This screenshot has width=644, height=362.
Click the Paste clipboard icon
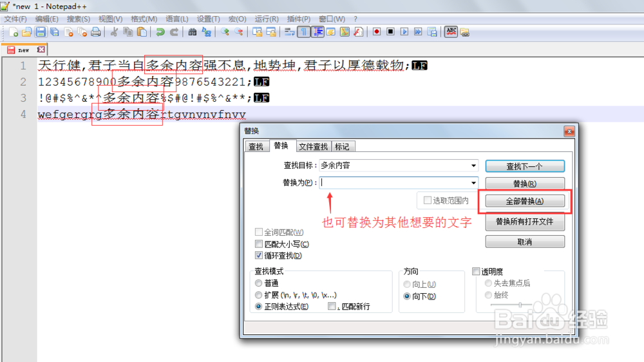point(142,32)
